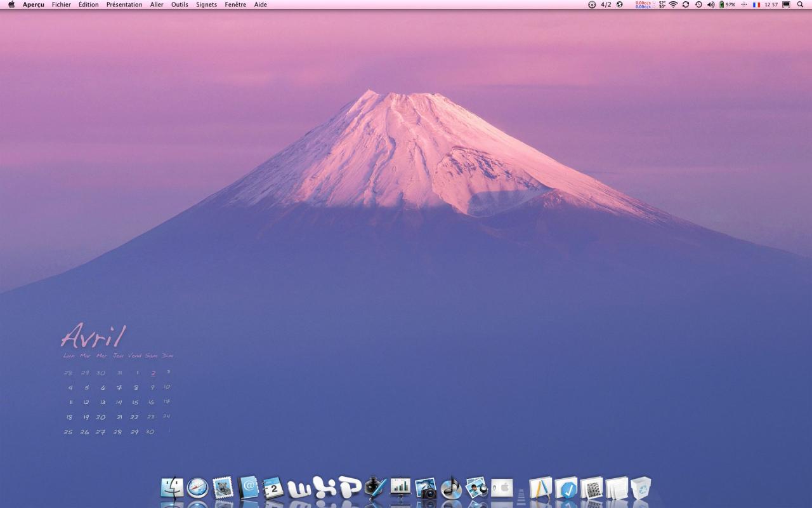Launch Word white W icon in Dock

(299, 489)
